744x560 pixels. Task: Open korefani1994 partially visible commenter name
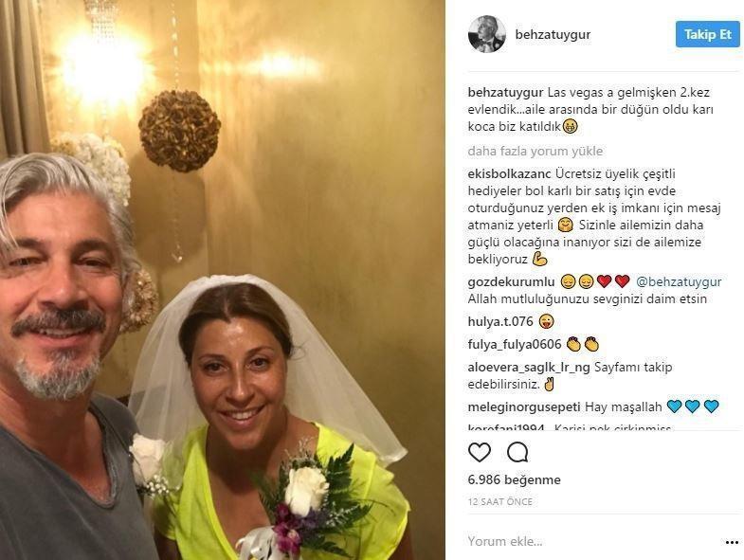[x=506, y=427]
